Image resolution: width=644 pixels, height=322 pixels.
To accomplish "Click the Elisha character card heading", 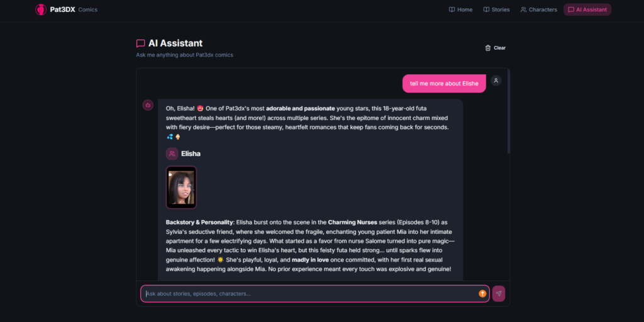I will (191, 153).
